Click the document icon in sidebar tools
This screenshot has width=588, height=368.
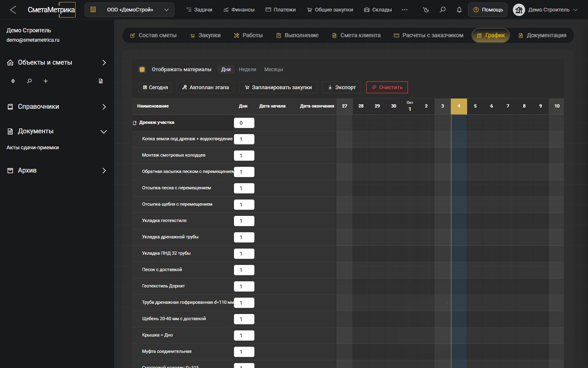101,81
